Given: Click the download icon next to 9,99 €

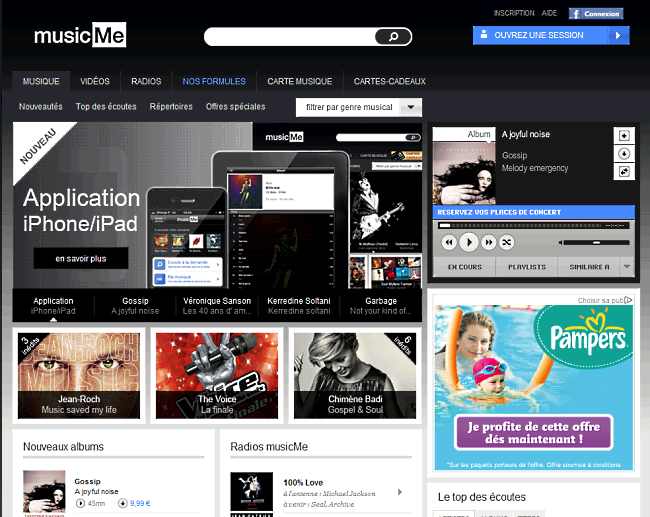Looking at the screenshot, I should coord(122,503).
